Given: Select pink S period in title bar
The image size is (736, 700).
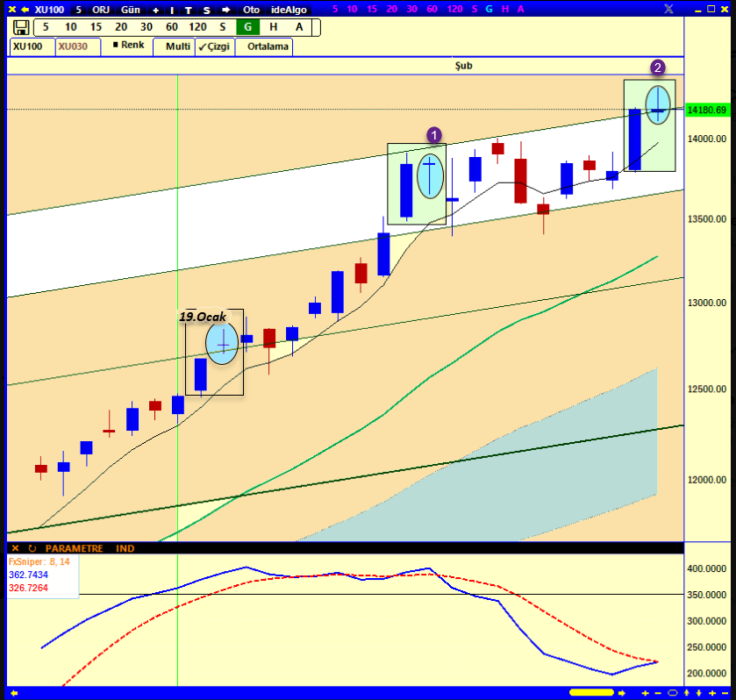Looking at the screenshot, I should click(x=475, y=9).
